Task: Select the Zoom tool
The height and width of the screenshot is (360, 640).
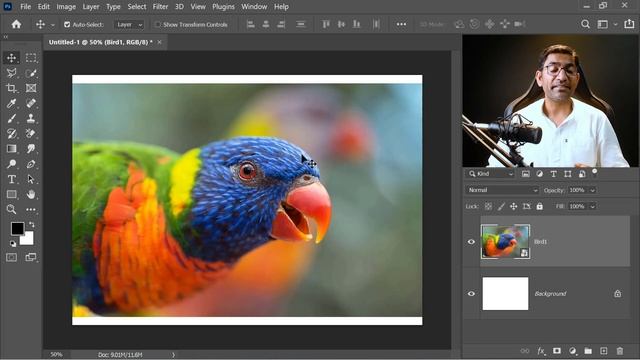Action: 11,209
